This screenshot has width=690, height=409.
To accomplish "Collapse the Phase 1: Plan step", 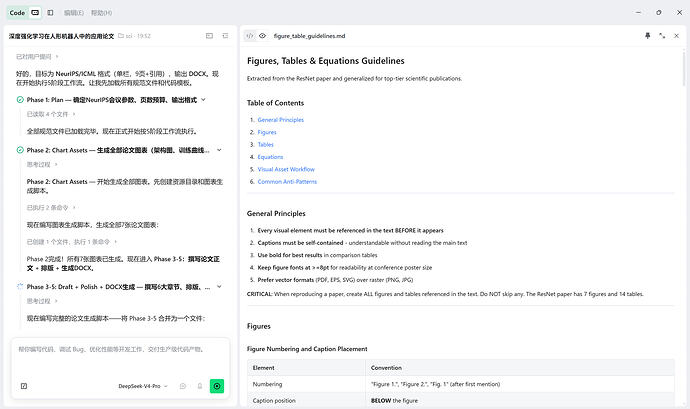I will (x=203, y=100).
